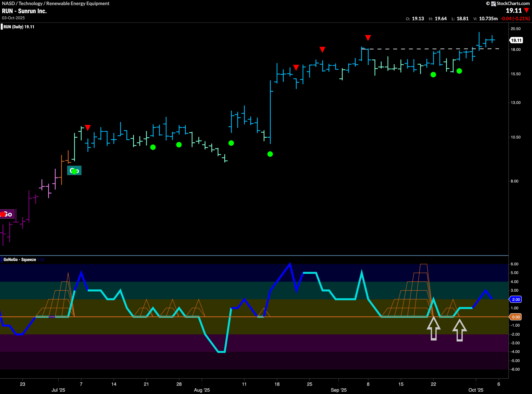Click the Oct '25 axis label

[x=476, y=390]
